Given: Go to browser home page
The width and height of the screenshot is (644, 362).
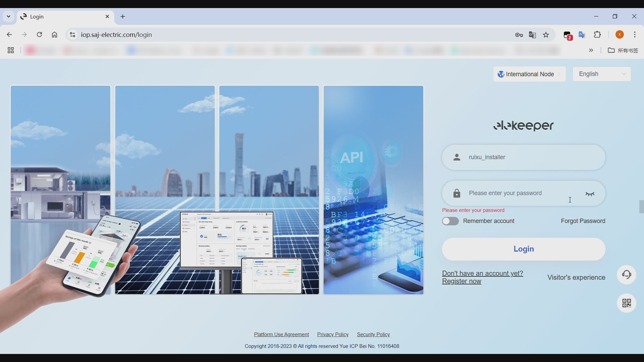Looking at the screenshot, I should [x=55, y=35].
